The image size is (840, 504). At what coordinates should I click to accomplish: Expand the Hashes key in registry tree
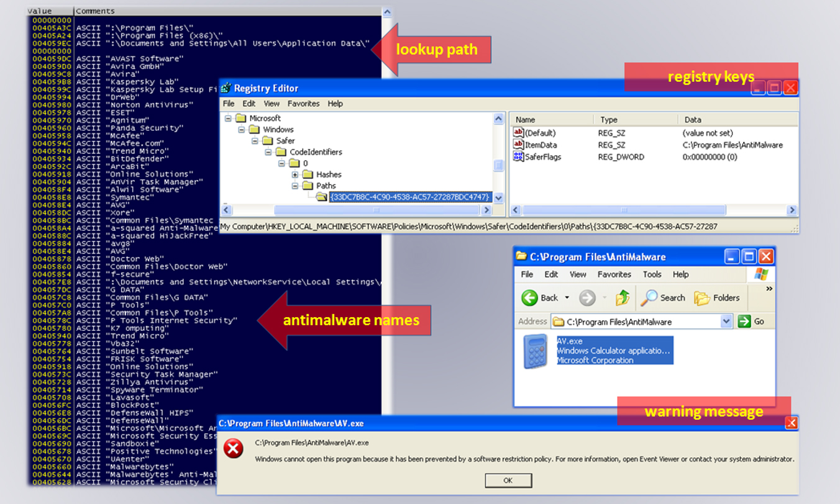click(x=295, y=174)
